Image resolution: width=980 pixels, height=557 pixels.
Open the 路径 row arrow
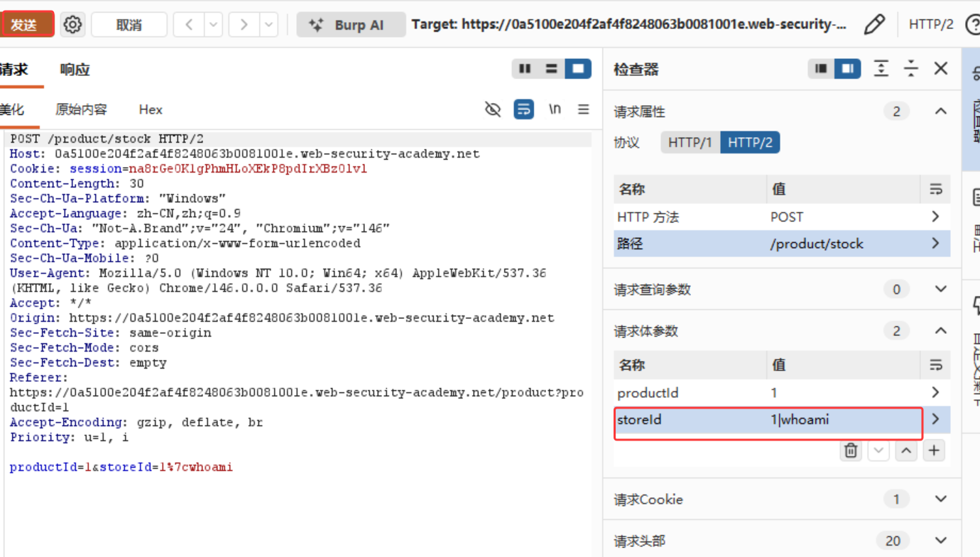coord(935,244)
